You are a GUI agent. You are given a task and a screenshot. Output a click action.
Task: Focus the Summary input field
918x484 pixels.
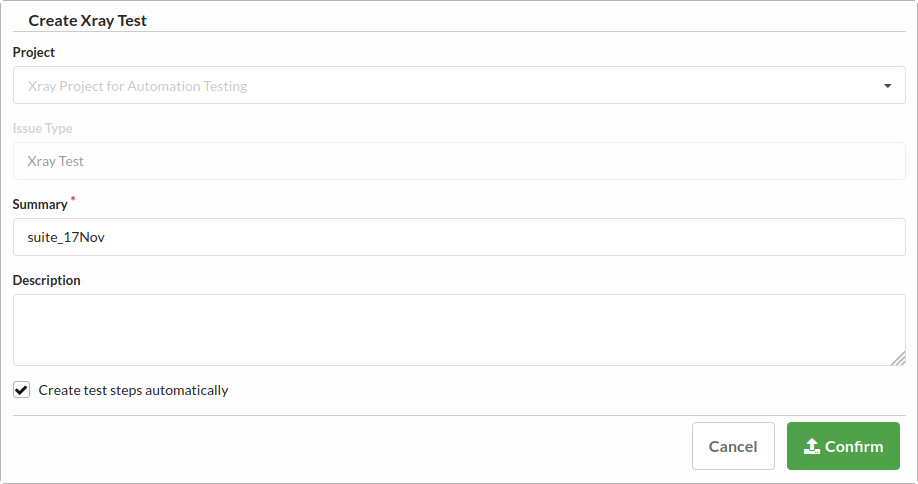tap(459, 237)
